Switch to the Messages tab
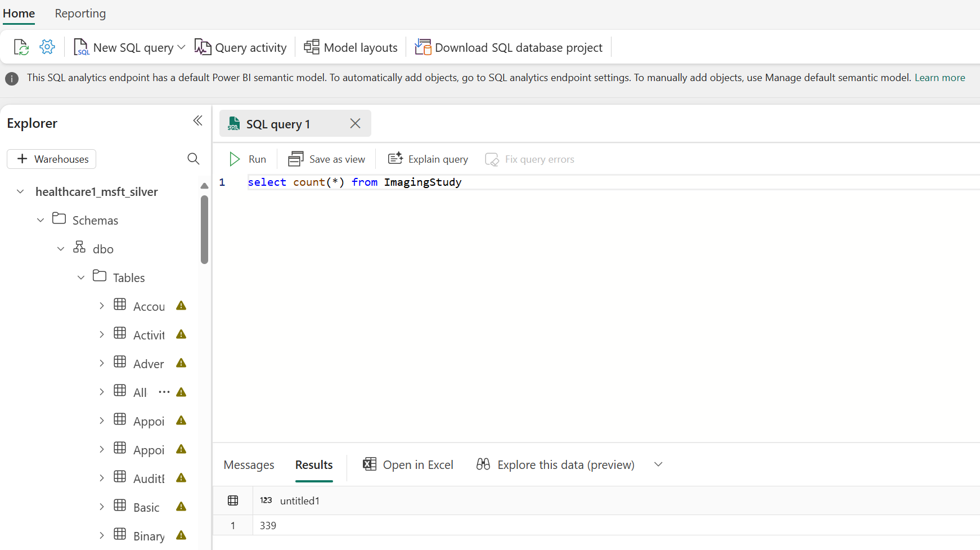The height and width of the screenshot is (550, 980). click(249, 465)
